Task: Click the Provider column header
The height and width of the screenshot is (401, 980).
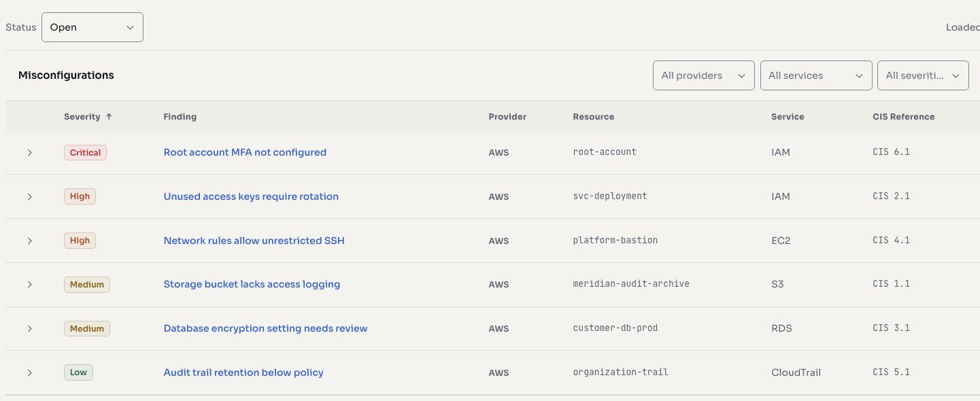Action: click(507, 117)
